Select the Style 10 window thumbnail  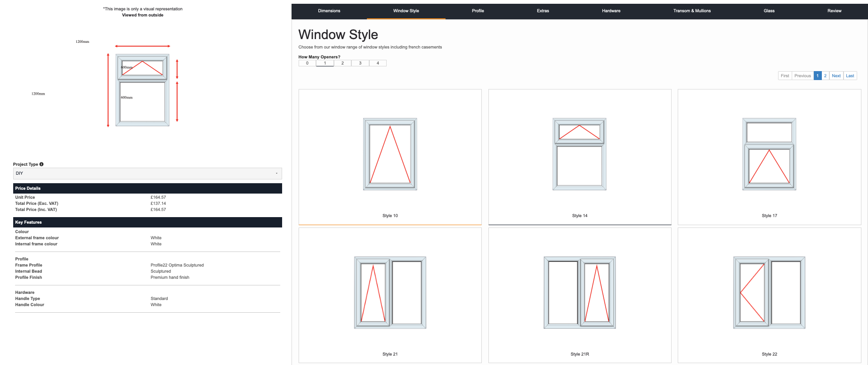tap(390, 154)
